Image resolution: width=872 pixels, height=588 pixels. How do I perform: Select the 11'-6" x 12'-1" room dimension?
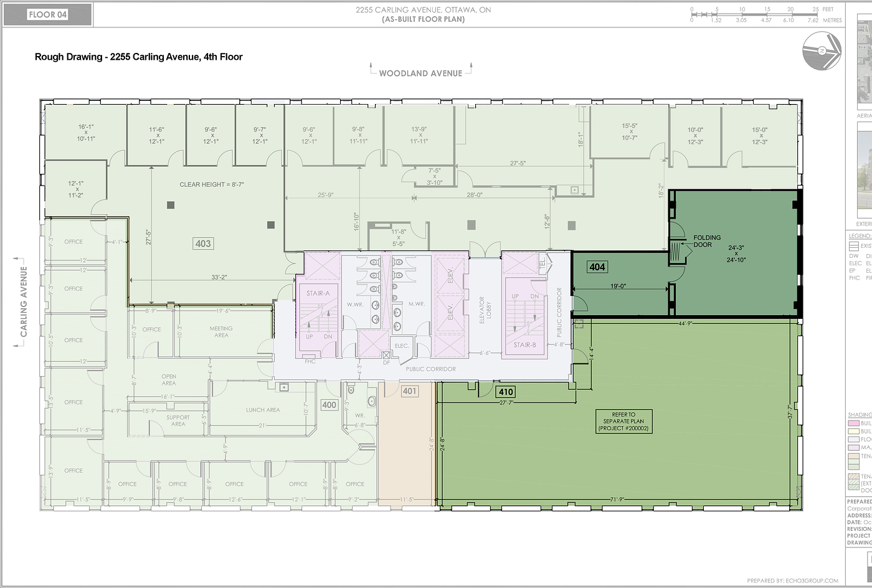coord(156,135)
